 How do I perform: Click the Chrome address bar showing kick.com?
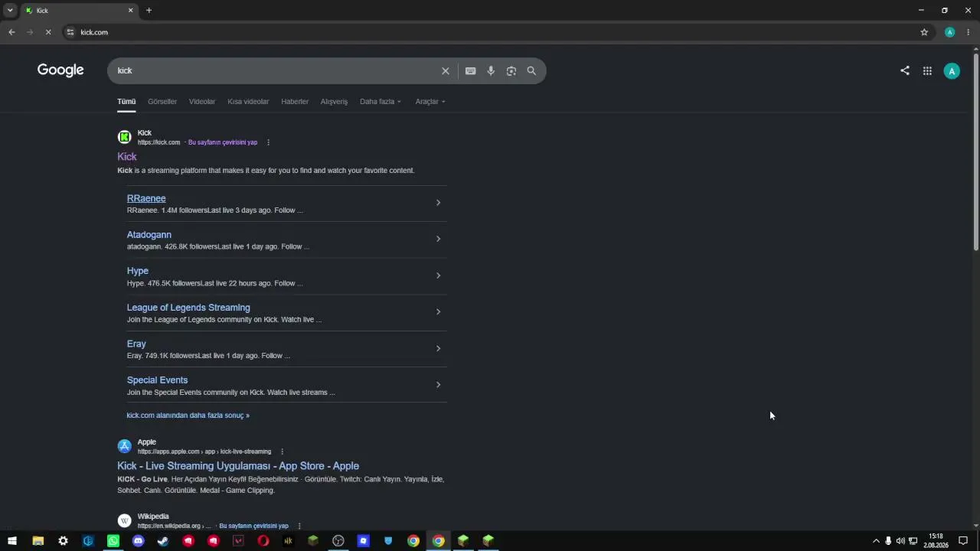click(x=490, y=32)
